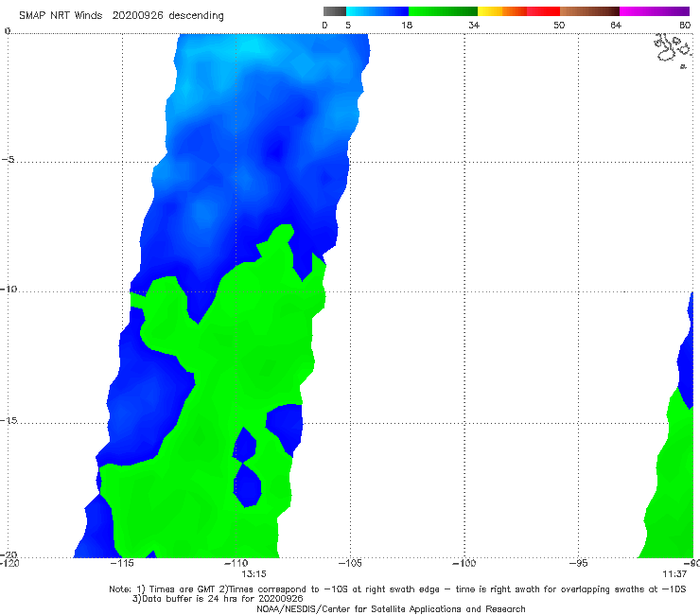Click the 'Note: 1) Times are GMT' text line
The image size is (700, 615).
point(397,589)
